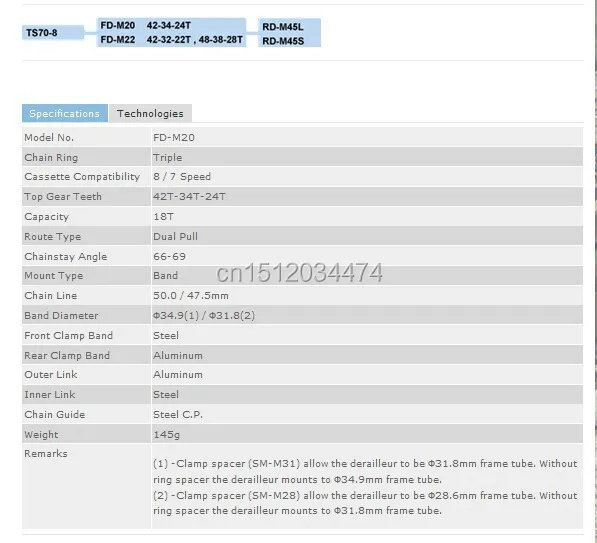Click the Band Diameter label
The width and height of the screenshot is (597, 543).
tap(61, 316)
